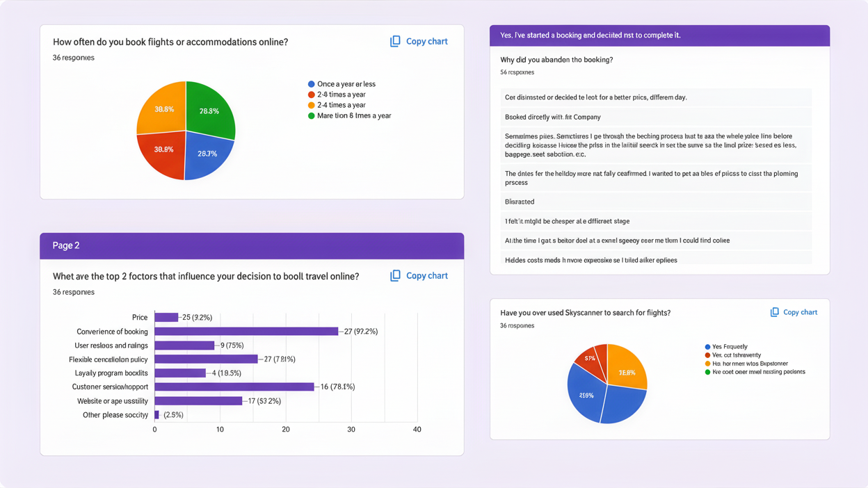Click blue legend dot for Once a year

312,84
